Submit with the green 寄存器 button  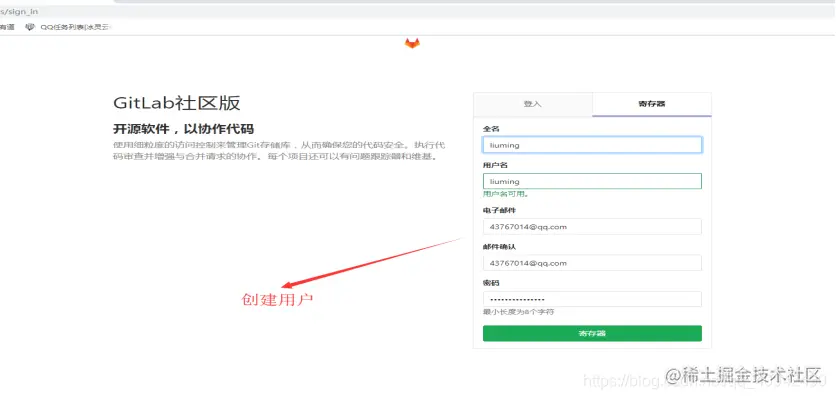point(592,333)
